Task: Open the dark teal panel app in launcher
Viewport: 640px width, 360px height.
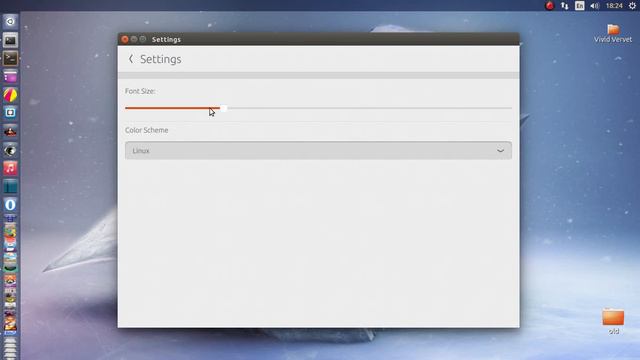Action: [10, 187]
